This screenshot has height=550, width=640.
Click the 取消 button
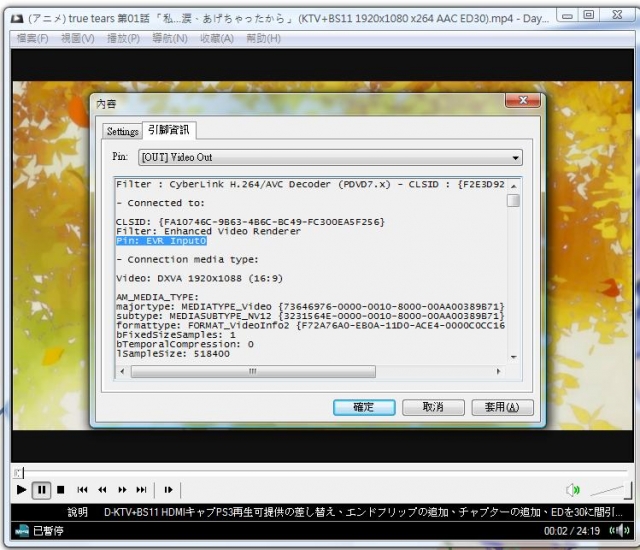coord(433,407)
